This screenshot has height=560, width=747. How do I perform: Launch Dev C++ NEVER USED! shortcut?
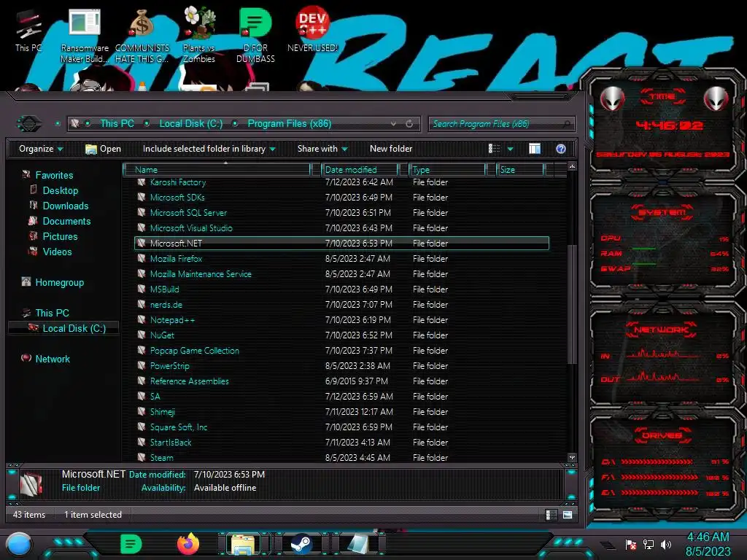click(x=312, y=29)
